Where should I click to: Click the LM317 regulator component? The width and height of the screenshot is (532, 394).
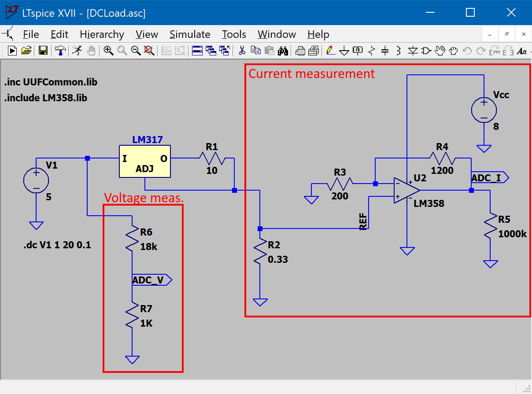pyautogui.click(x=145, y=161)
